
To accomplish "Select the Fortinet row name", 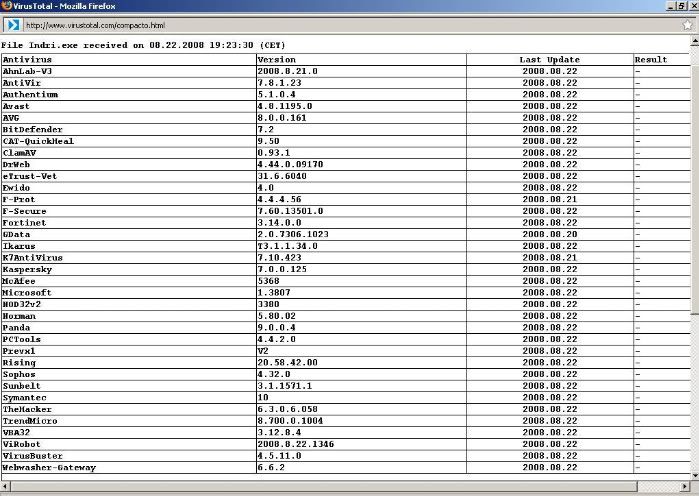I will [x=25, y=222].
